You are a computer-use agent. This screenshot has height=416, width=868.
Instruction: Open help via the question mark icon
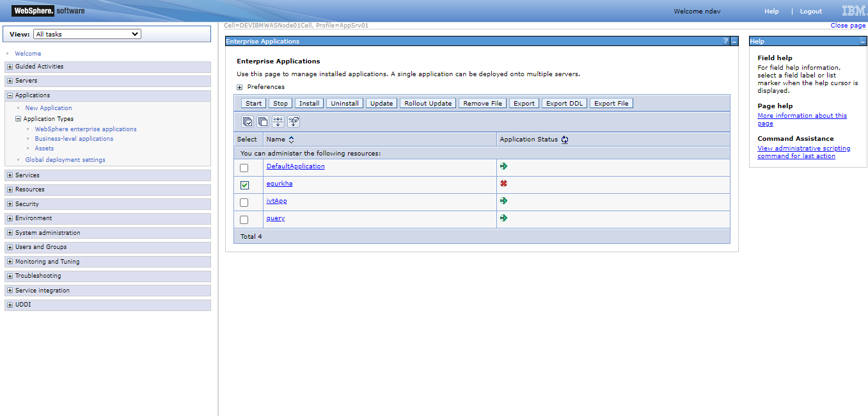(x=725, y=41)
